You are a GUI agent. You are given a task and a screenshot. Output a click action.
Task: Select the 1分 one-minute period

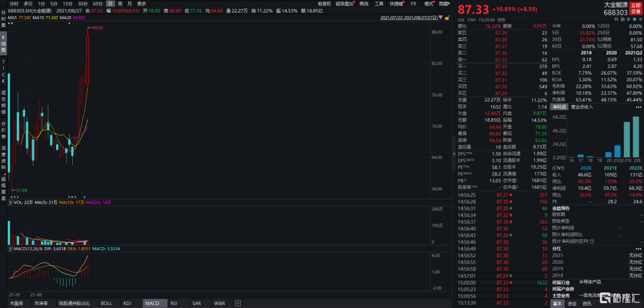[x=41, y=4]
